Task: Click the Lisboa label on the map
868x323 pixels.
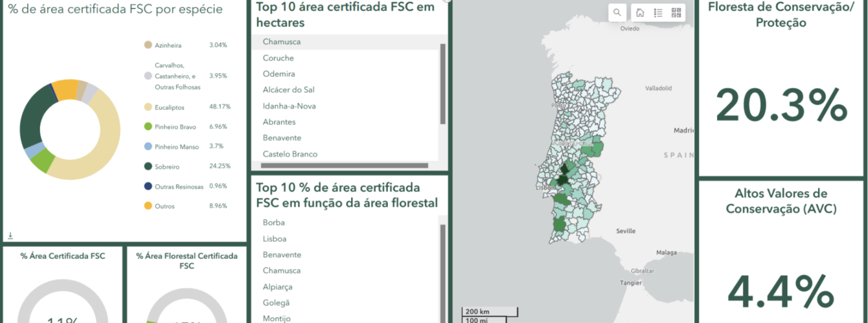Action: [545, 188]
